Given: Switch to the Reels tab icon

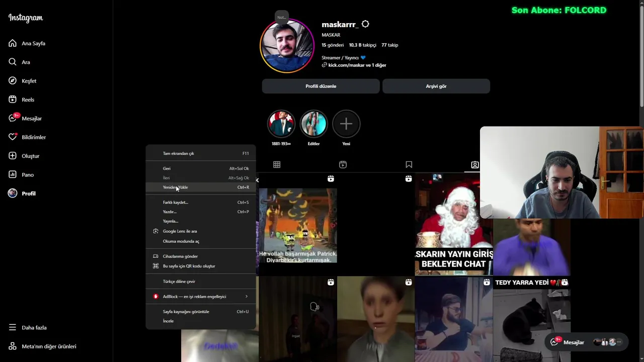Looking at the screenshot, I should [343, 164].
